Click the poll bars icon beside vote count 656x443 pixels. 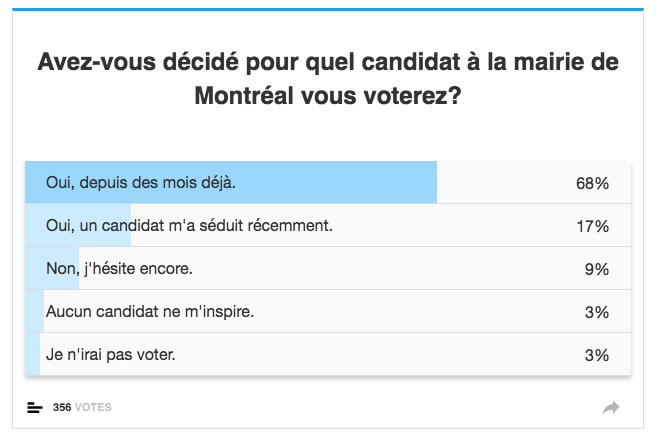tap(35, 407)
